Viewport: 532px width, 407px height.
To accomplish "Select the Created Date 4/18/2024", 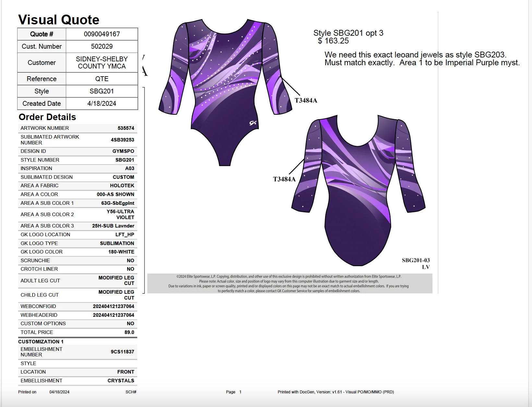I will pyautogui.click(x=102, y=104).
